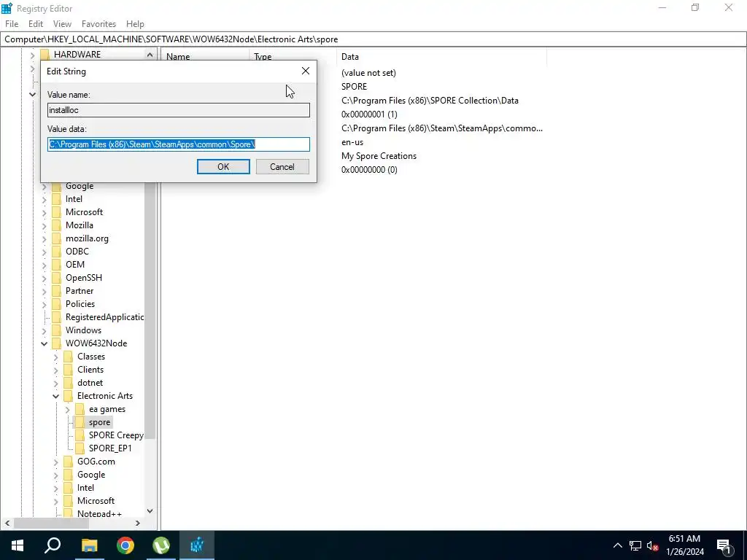Click the Value name field
The width and height of the screenshot is (747, 560).
coord(179,110)
